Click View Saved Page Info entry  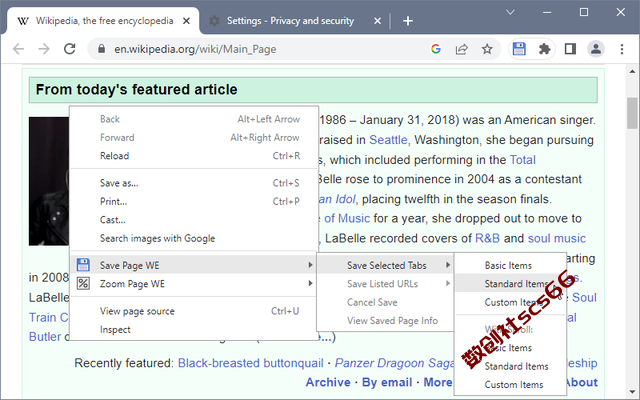coord(385,320)
